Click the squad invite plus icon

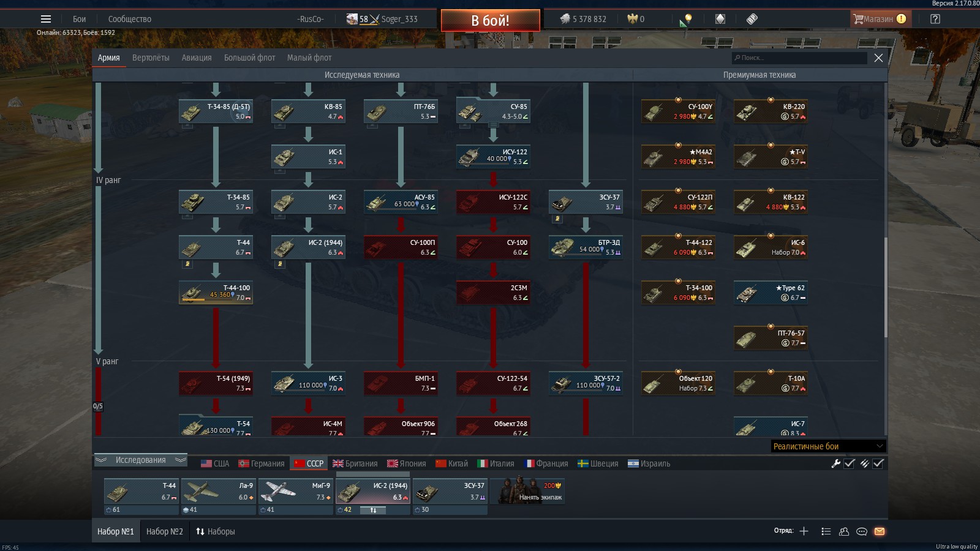(804, 531)
